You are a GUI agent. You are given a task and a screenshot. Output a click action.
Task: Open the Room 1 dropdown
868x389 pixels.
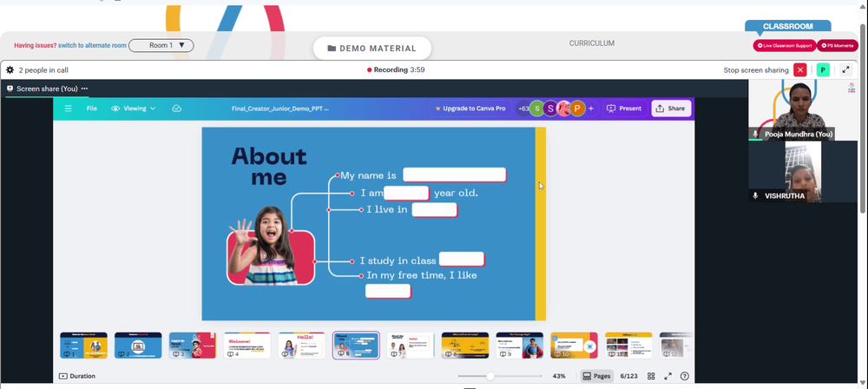(x=161, y=45)
